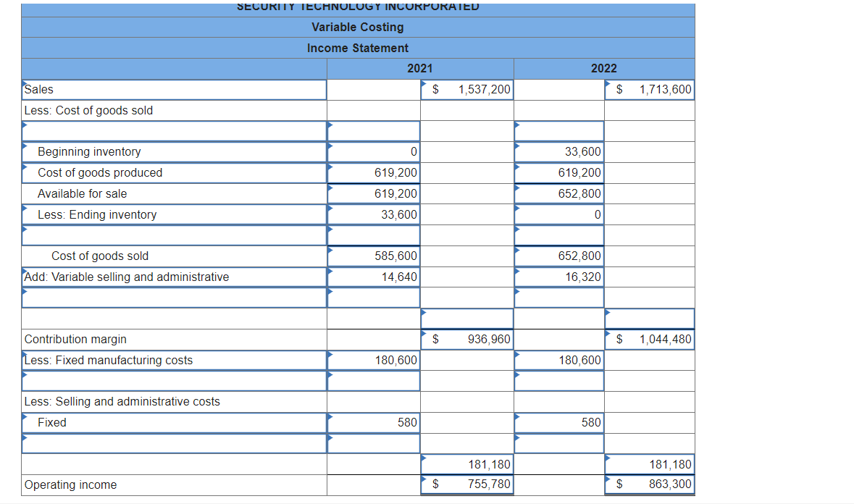Click the 2021 Sales amount 1,537,200
Viewport: 854px width, 504px height.
tap(466, 90)
